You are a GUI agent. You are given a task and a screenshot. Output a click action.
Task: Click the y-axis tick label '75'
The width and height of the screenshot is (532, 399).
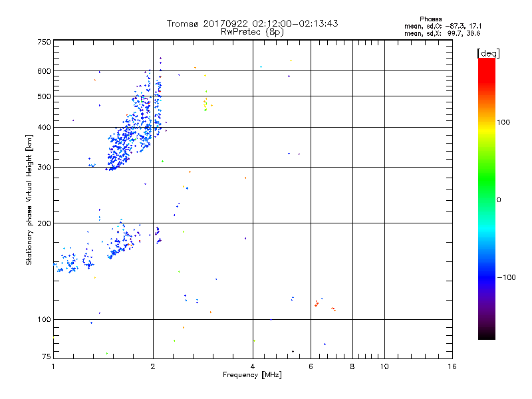46,356
